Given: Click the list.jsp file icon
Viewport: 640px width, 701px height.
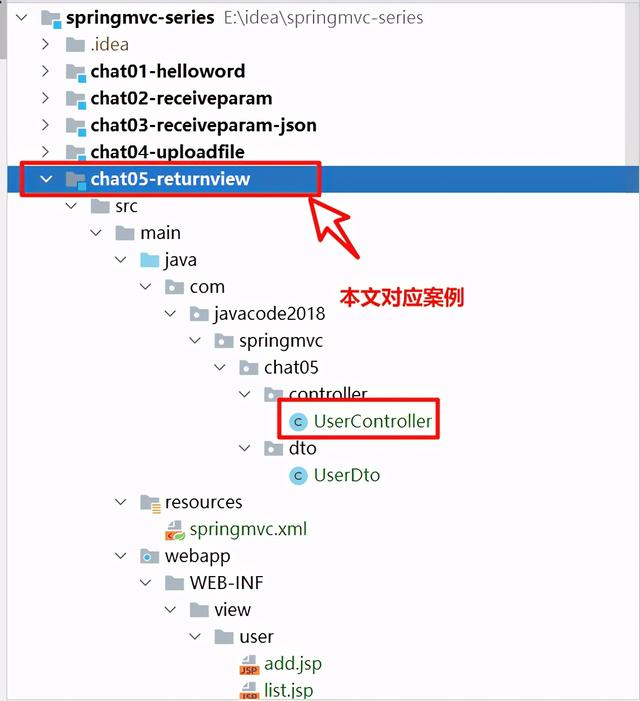Looking at the screenshot, I should 249,691.
